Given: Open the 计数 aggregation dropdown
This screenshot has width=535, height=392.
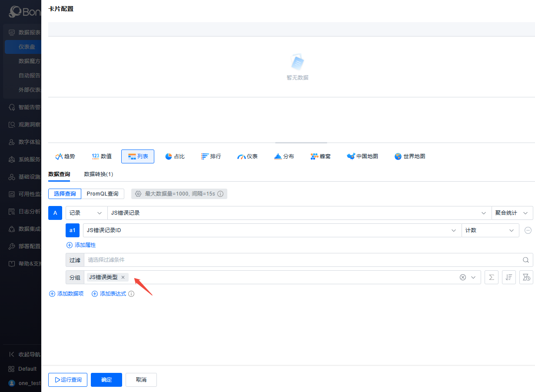Looking at the screenshot, I should [490, 230].
